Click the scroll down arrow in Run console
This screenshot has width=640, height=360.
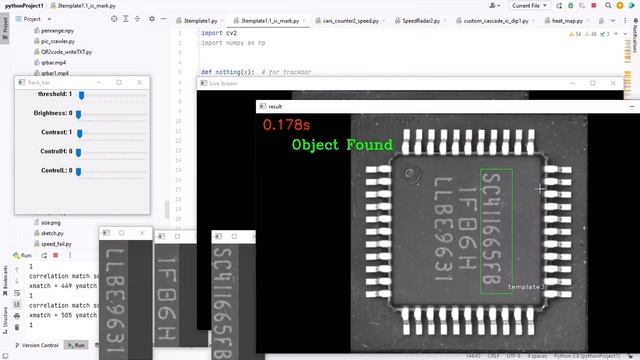[x=17, y=281]
